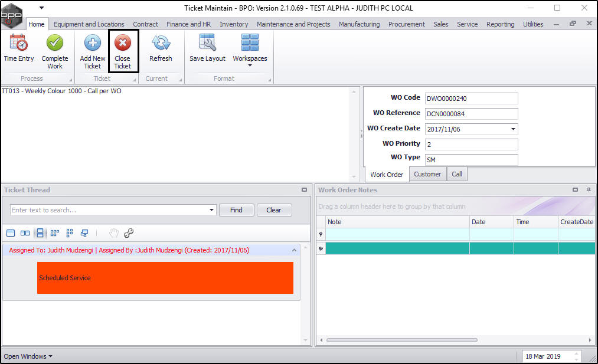The image size is (598, 364).
Task: Open the Inventory ribbon tab
Action: (234, 24)
